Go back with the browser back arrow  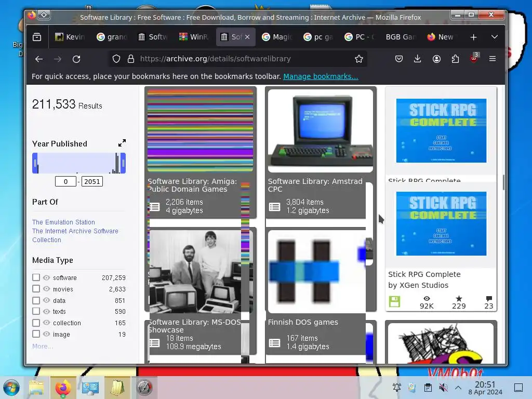(x=39, y=59)
